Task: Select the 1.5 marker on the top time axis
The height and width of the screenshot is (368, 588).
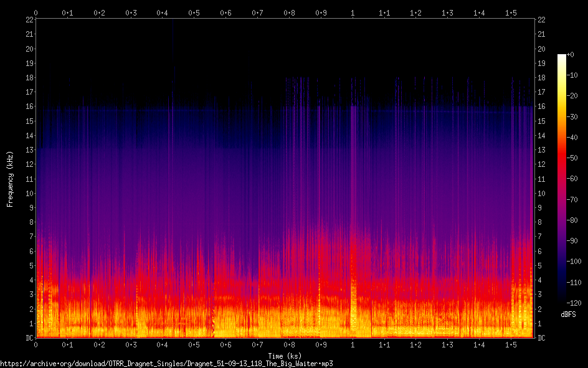Action: tap(511, 12)
